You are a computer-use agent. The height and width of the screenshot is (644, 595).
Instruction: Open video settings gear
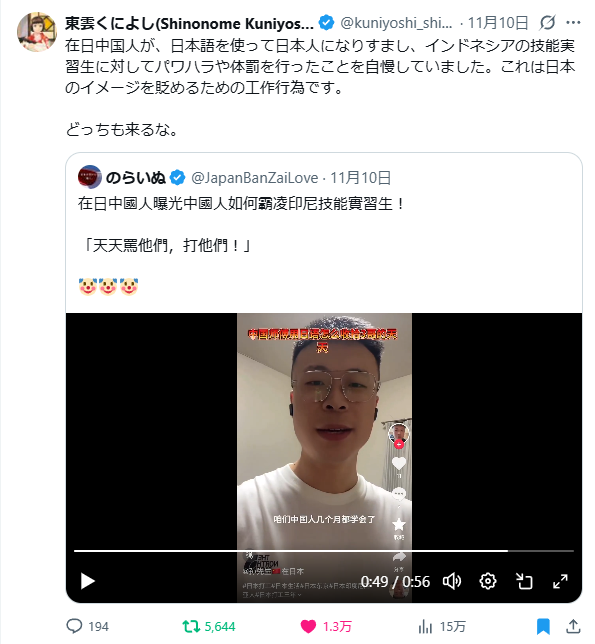point(488,581)
